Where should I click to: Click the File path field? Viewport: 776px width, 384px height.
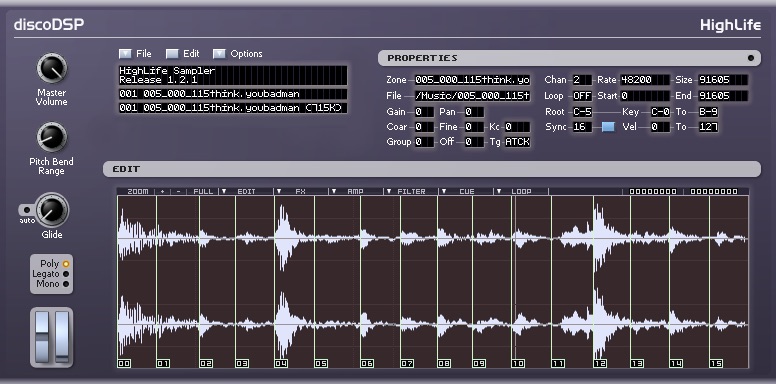472,96
